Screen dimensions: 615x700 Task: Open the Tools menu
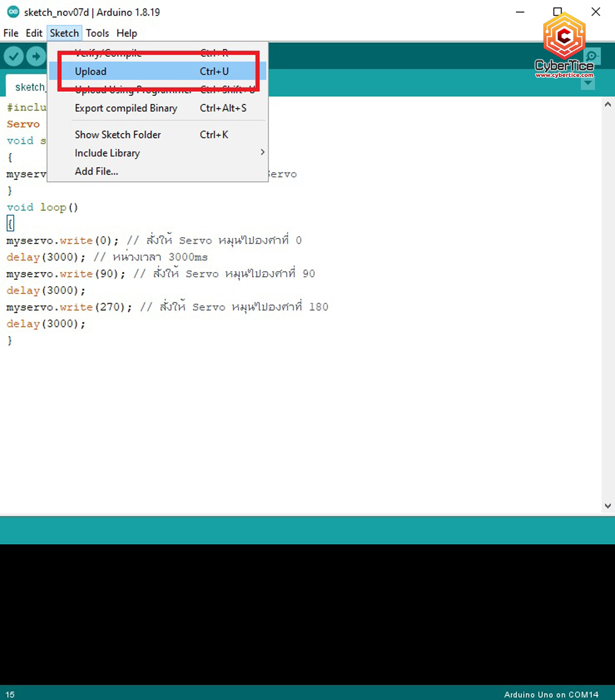tap(97, 33)
